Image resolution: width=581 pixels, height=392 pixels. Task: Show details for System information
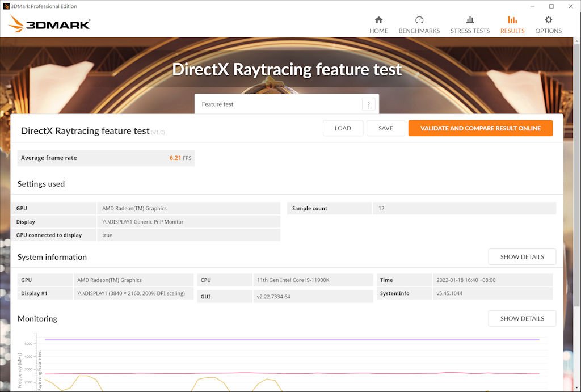[x=521, y=257]
